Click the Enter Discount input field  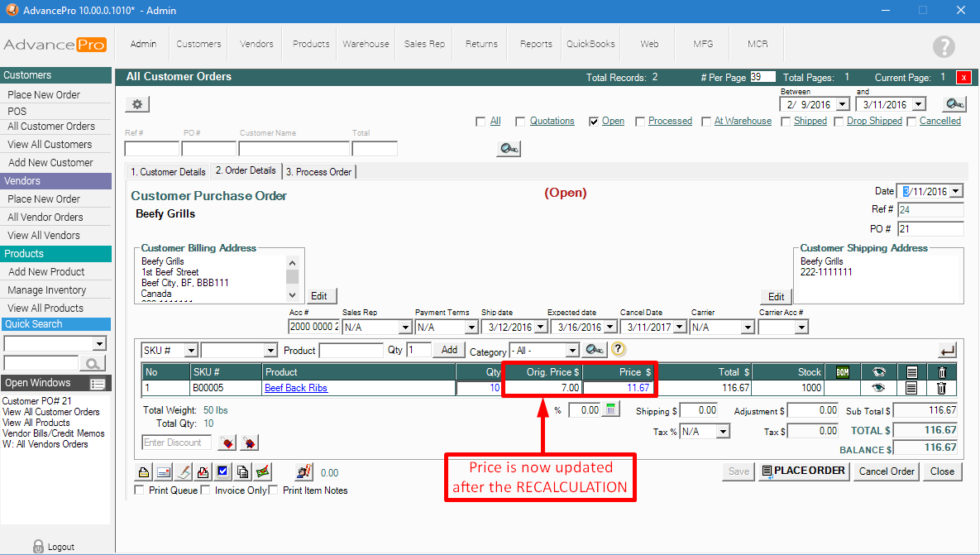click(176, 443)
